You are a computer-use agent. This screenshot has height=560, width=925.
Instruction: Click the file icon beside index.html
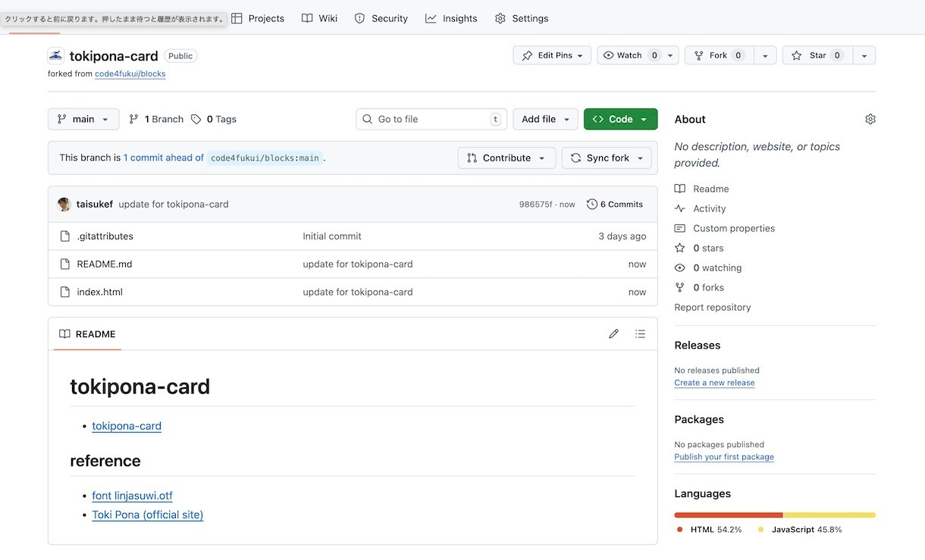[65, 292]
